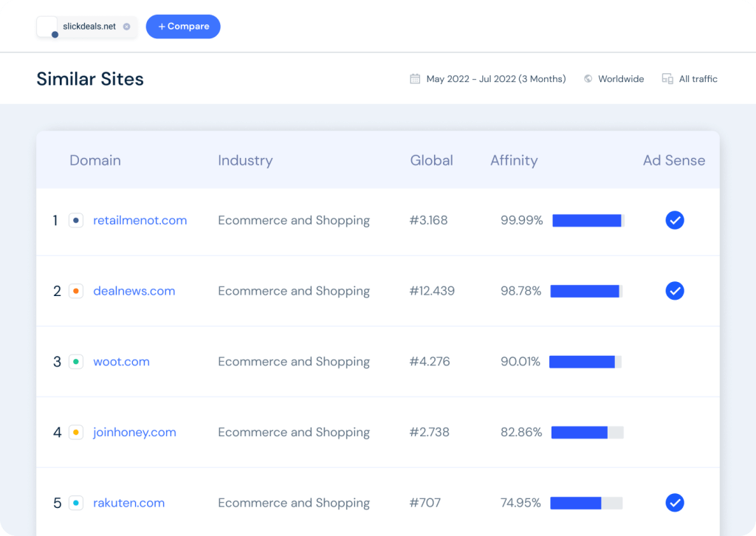Image resolution: width=756 pixels, height=536 pixels.
Task: Click the Similar Sites page heading
Action: point(90,78)
